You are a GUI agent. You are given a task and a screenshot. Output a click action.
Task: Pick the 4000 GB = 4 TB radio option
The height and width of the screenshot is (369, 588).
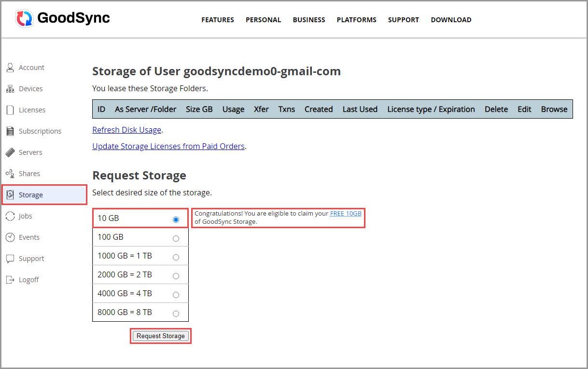coord(176,295)
